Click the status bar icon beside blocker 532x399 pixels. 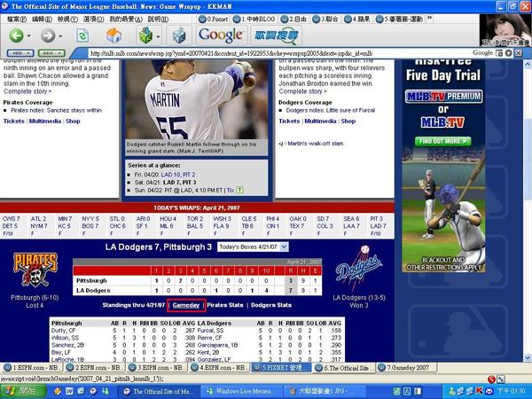501,379
